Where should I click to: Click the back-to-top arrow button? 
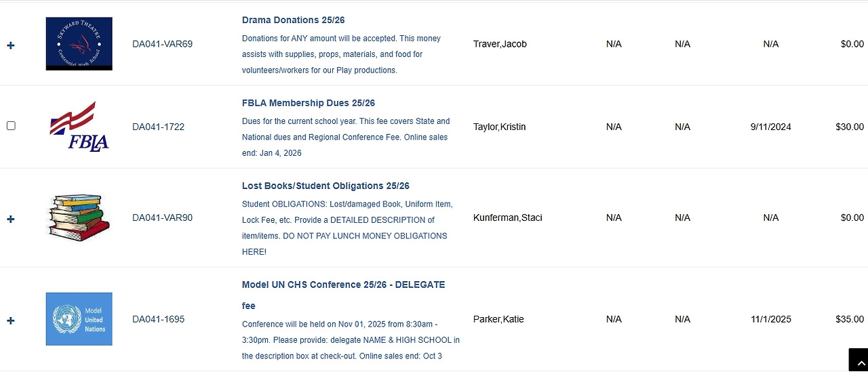[859, 362]
